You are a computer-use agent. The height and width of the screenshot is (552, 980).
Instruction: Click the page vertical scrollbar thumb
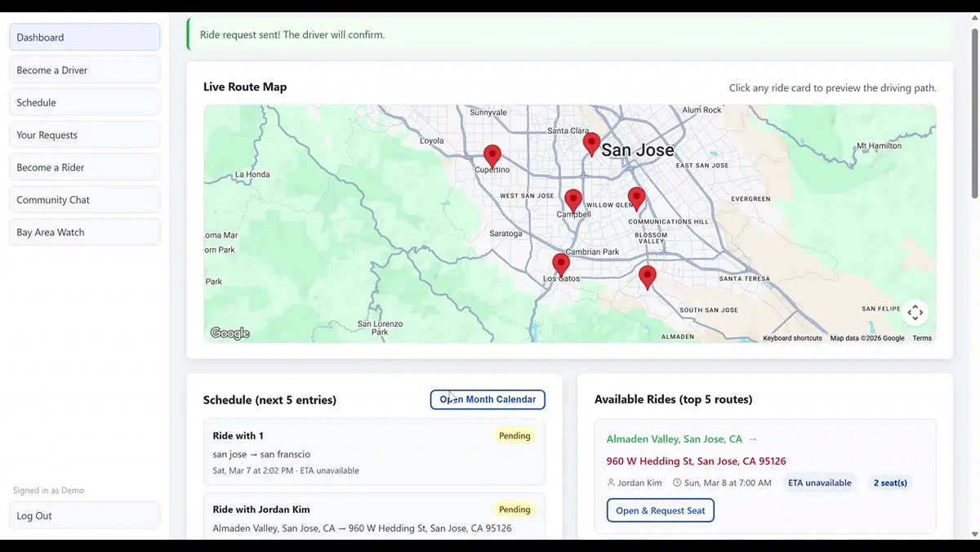click(974, 113)
